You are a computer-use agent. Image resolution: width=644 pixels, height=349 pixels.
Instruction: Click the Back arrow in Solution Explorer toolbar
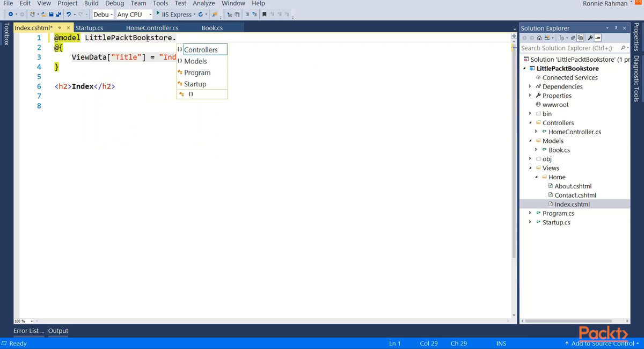tap(524, 38)
